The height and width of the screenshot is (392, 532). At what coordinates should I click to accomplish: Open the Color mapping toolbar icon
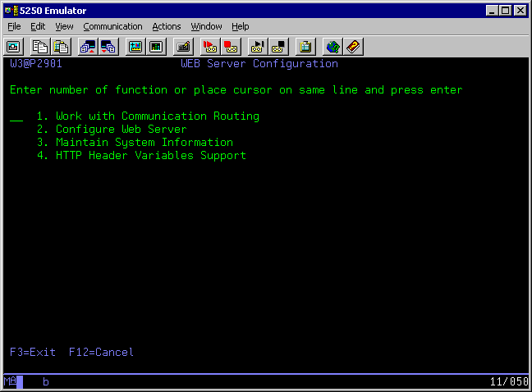[156, 47]
